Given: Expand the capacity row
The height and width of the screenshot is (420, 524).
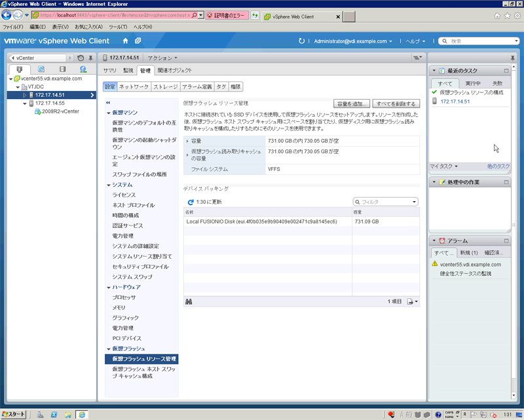Looking at the screenshot, I should tap(187, 141).
